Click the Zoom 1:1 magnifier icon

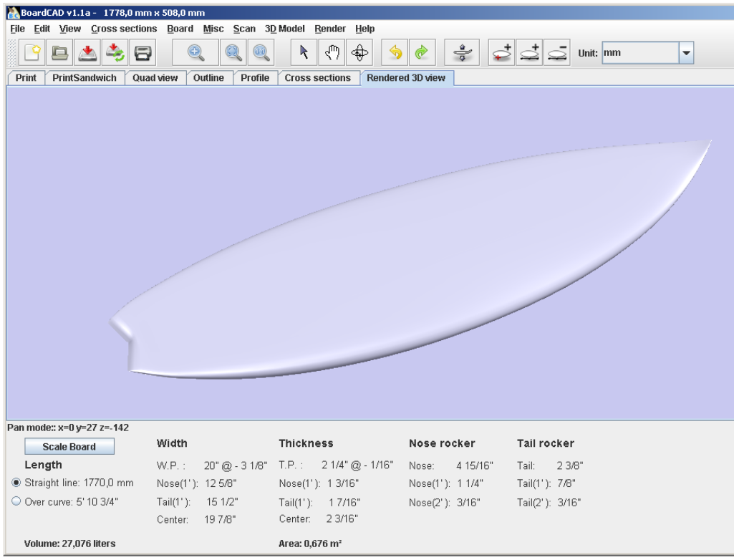[x=261, y=52]
